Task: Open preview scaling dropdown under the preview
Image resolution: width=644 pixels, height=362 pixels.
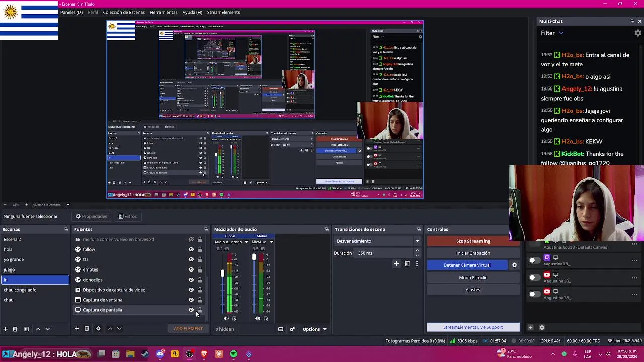Action: coord(68,205)
